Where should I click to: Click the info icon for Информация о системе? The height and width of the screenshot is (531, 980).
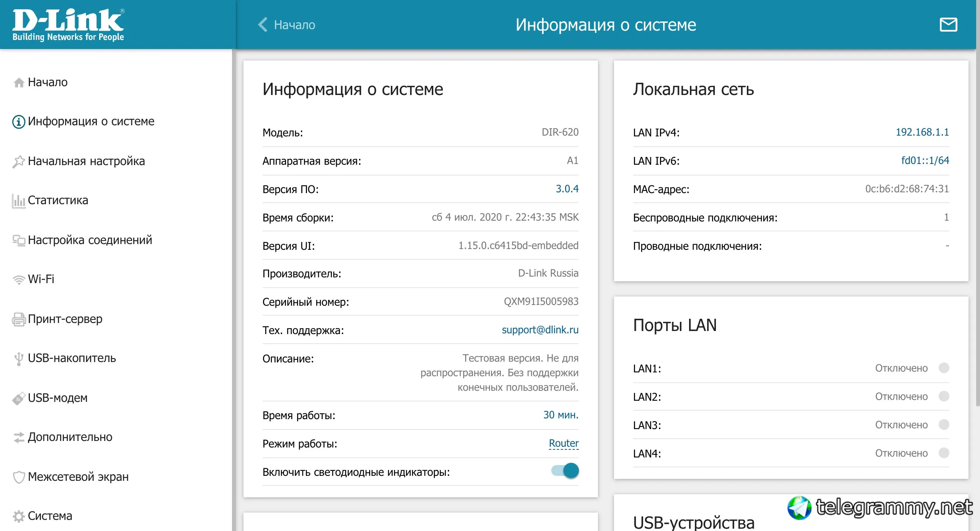(x=19, y=122)
